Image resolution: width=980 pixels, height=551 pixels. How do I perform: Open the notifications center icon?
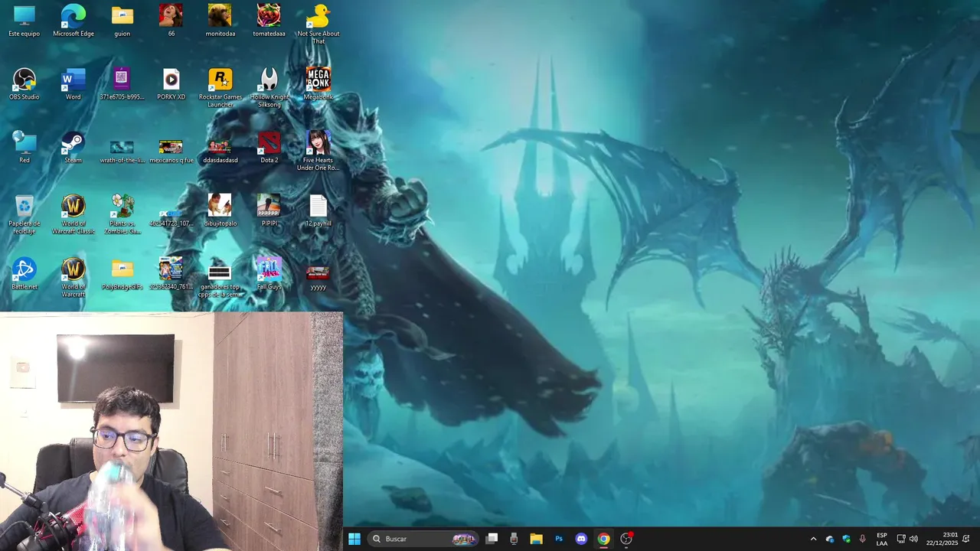tap(966, 539)
